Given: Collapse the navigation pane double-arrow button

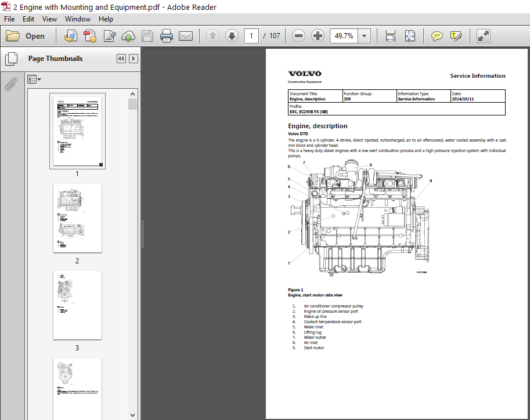Looking at the screenshot, I should point(121,59).
